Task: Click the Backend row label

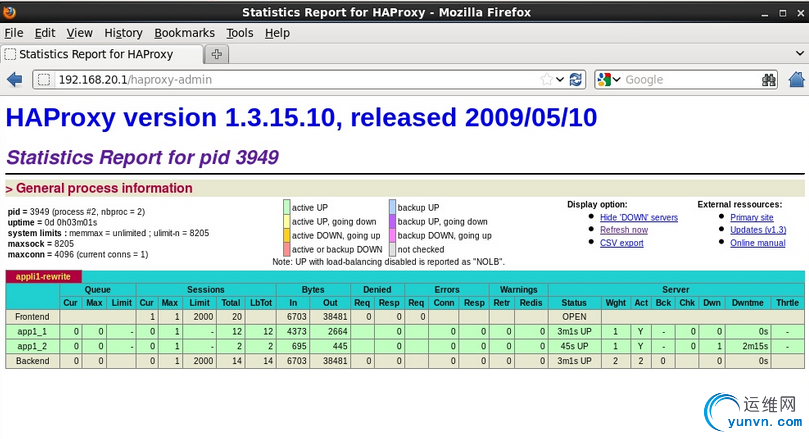Action: click(33, 361)
